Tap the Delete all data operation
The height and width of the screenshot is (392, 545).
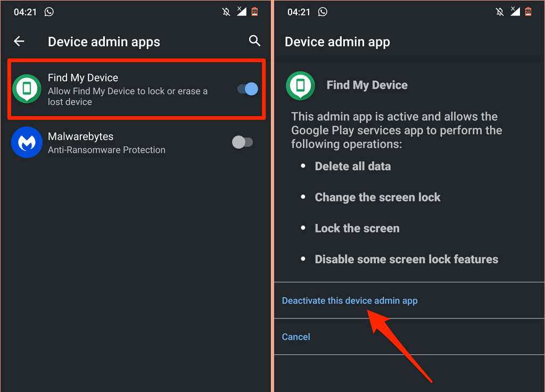[352, 166]
